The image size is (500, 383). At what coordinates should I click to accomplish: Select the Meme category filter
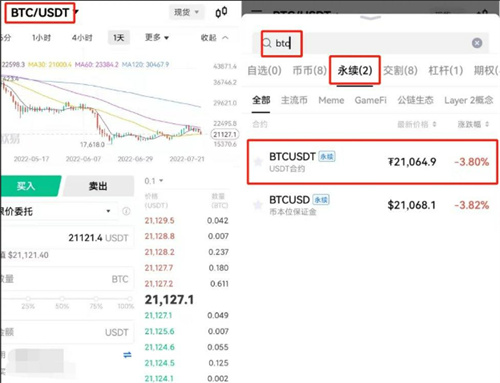331,100
